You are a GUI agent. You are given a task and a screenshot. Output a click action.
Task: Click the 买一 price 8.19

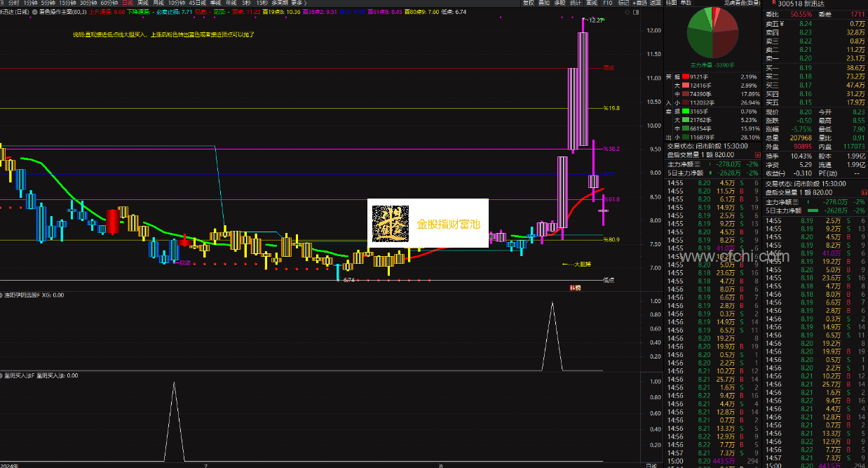click(805, 67)
